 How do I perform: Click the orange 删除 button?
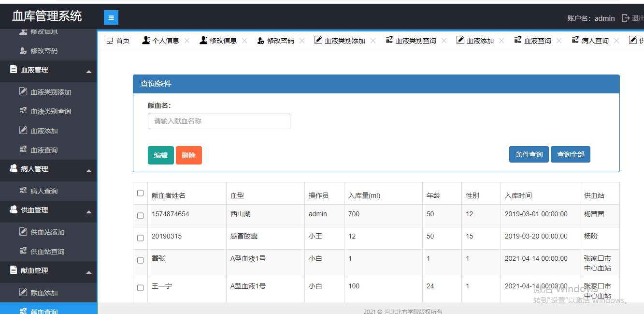click(x=189, y=155)
